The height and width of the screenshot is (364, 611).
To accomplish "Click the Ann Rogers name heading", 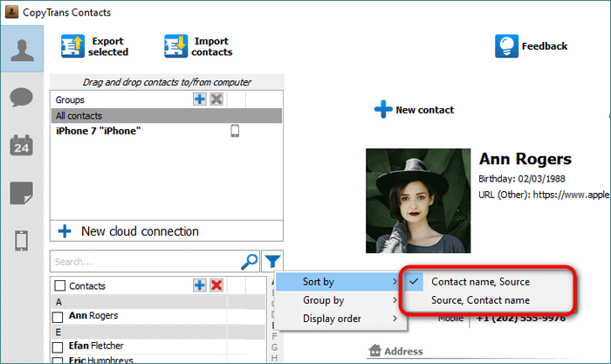I will 525,159.
